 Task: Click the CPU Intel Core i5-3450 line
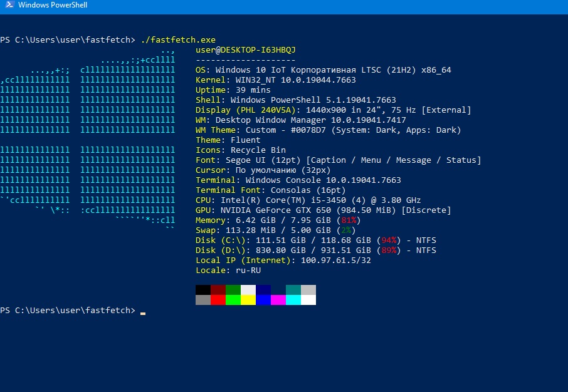[x=308, y=200]
